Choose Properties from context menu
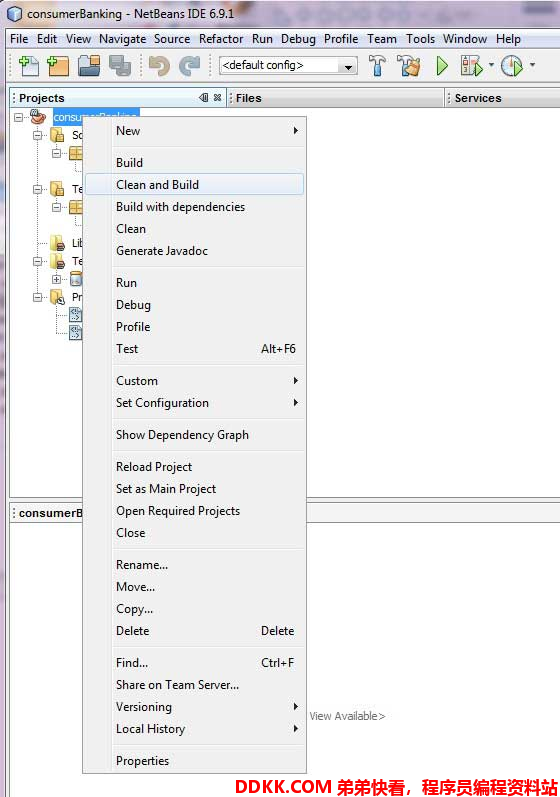This screenshot has height=797, width=560. click(x=195, y=761)
